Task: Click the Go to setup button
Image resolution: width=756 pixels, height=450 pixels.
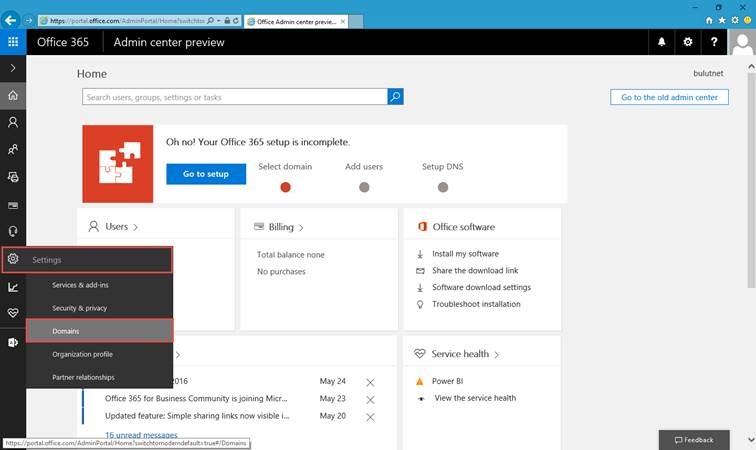Action: (x=206, y=174)
